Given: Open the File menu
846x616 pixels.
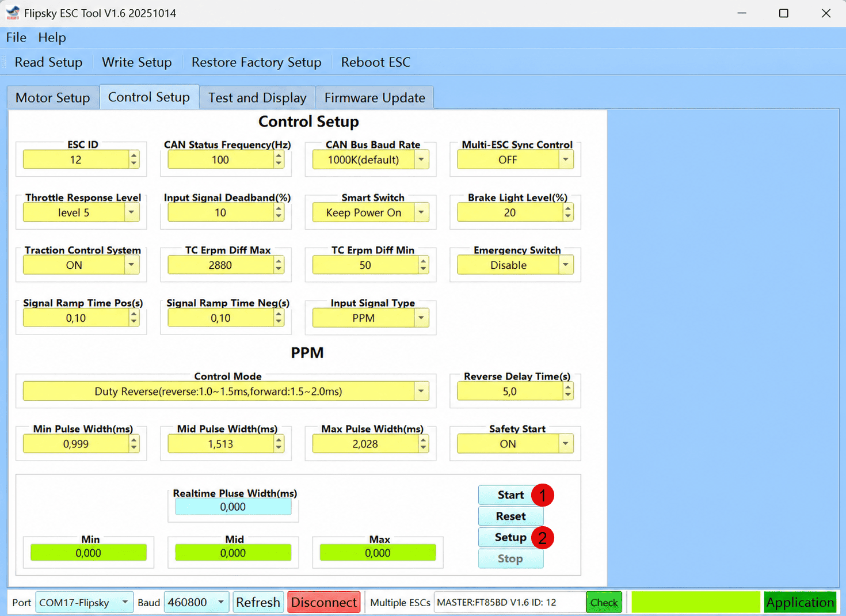Looking at the screenshot, I should pos(16,37).
